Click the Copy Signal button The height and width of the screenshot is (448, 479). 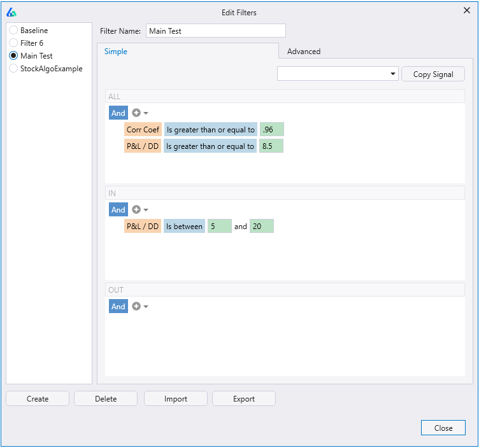point(433,74)
